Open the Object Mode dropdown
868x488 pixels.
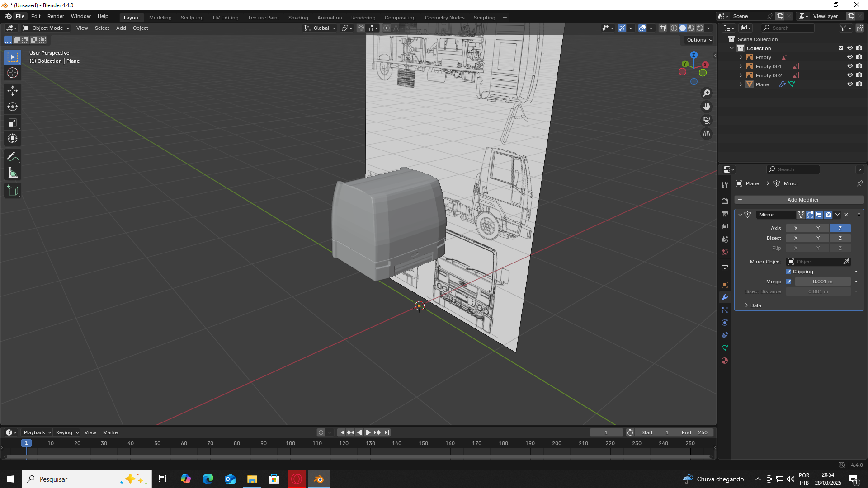[x=47, y=28]
